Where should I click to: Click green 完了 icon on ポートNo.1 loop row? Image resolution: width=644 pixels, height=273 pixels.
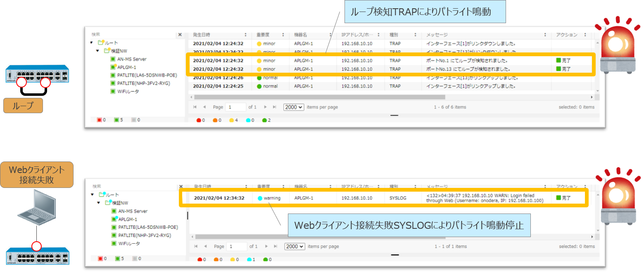point(558,60)
